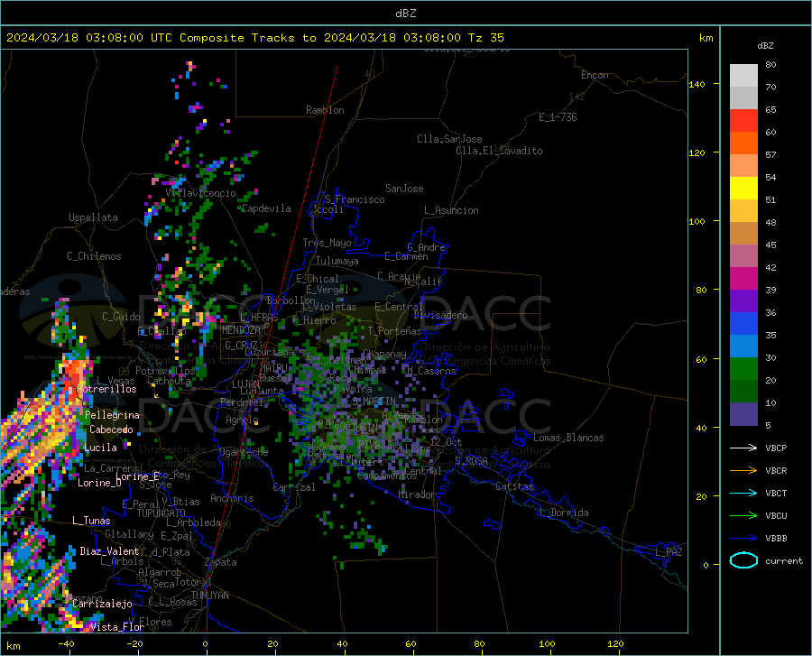The height and width of the screenshot is (656, 812).
Task: Click the Zapata place label
Action: click(x=221, y=562)
